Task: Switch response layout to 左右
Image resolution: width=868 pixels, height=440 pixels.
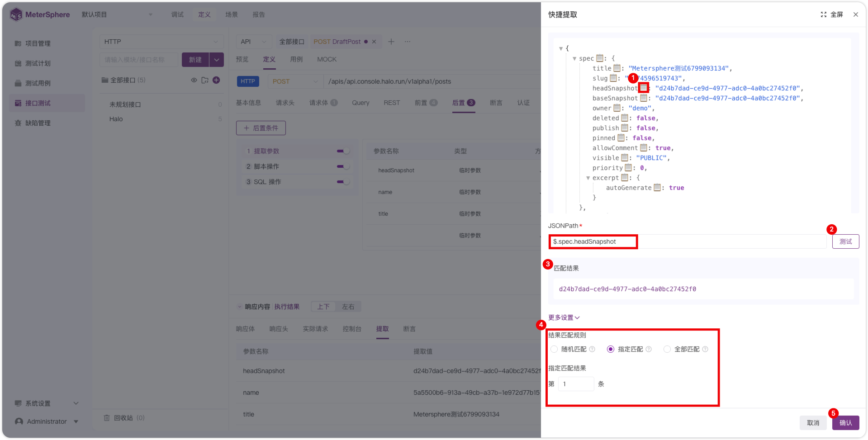Action: 348,307
